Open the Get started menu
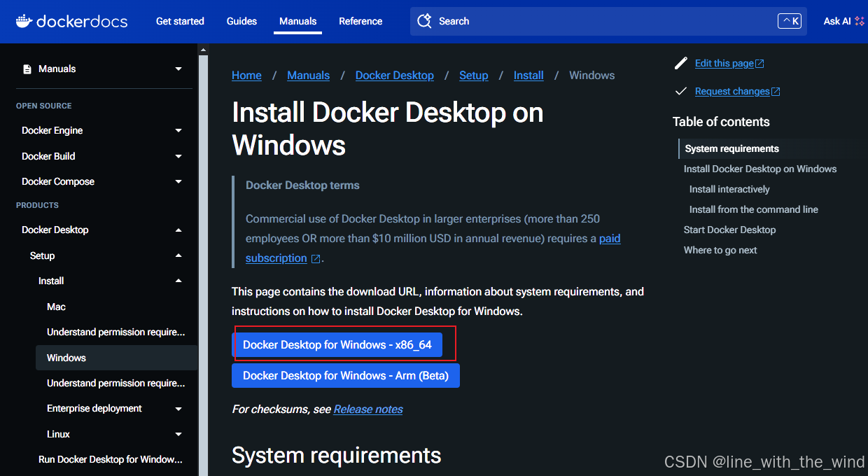Viewport: 868px width, 476px height. [x=180, y=21]
